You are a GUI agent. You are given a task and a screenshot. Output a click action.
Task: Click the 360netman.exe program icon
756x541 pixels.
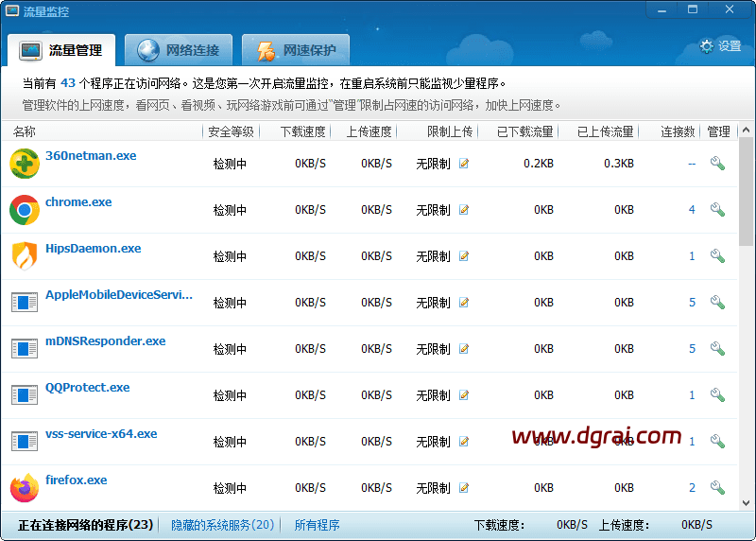(x=25, y=164)
